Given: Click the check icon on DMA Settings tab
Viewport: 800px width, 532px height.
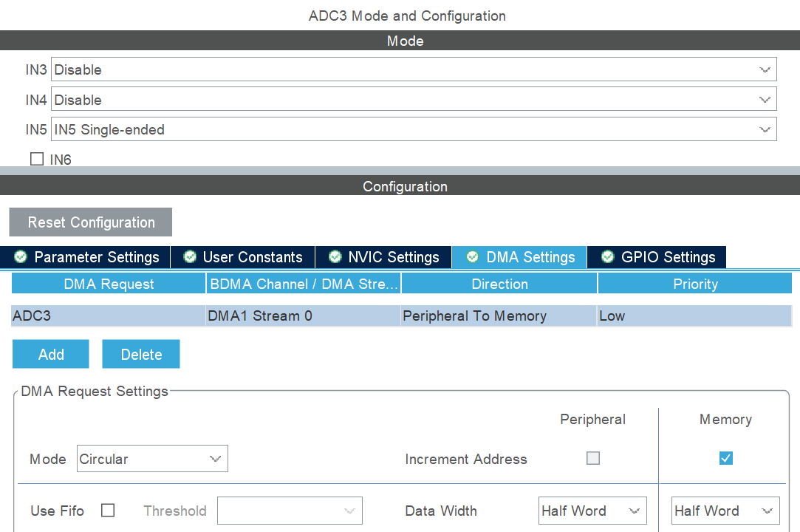Looking at the screenshot, I should pyautogui.click(x=472, y=257).
